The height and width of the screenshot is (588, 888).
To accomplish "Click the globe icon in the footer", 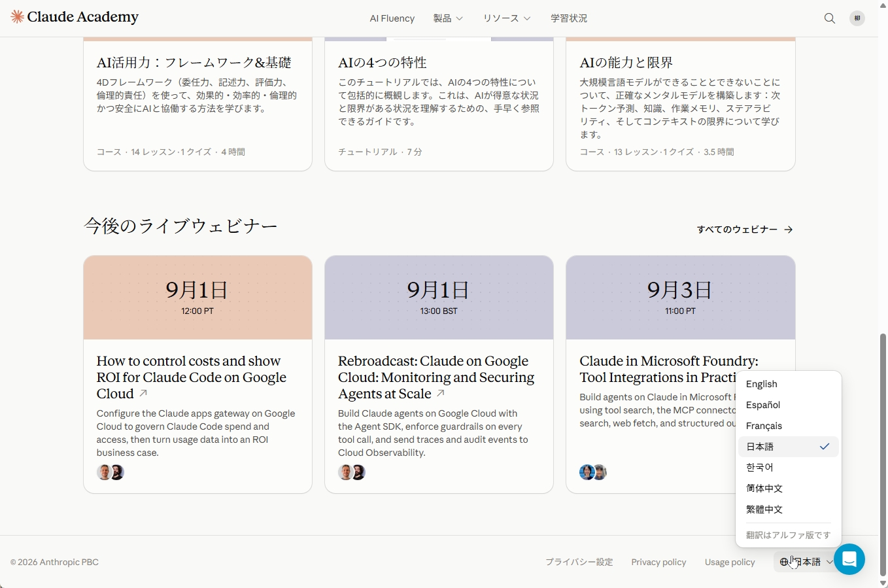I will [784, 562].
